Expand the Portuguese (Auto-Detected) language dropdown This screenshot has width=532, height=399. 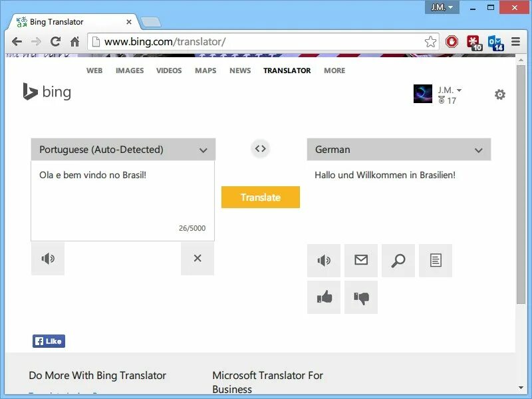[123, 149]
